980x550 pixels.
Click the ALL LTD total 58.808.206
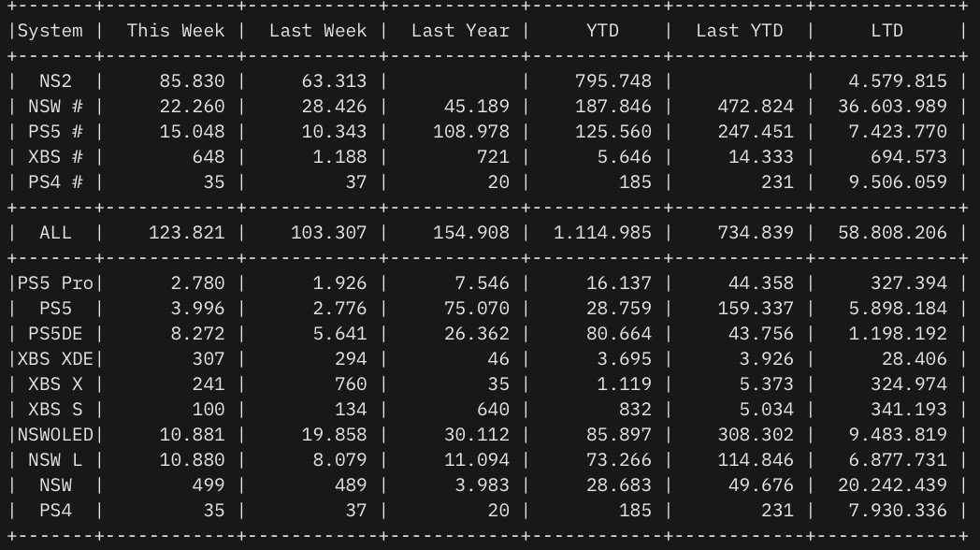pos(892,232)
